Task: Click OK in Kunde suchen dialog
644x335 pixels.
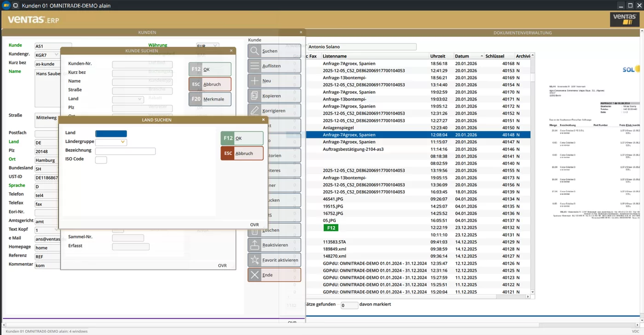Action: coord(210,69)
